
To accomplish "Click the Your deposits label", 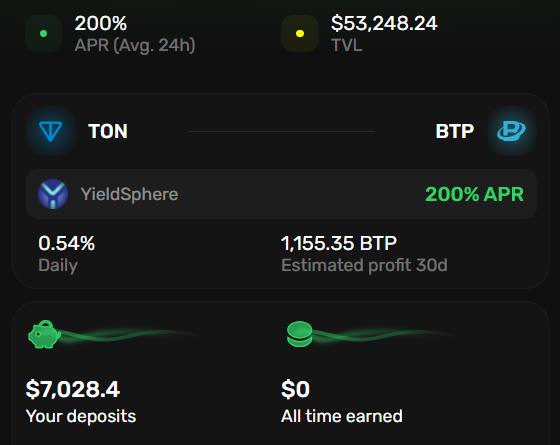I will pos(81,416).
